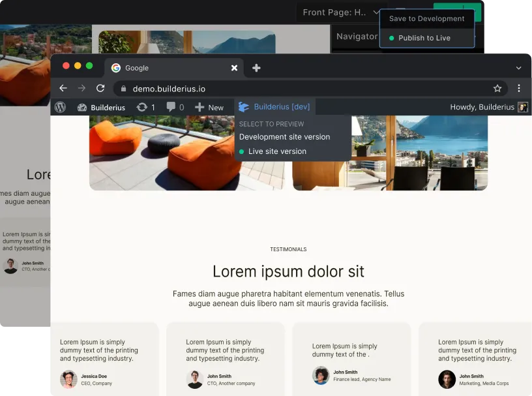Open the tab list chevron
The width and height of the screenshot is (532, 396).
(x=518, y=68)
